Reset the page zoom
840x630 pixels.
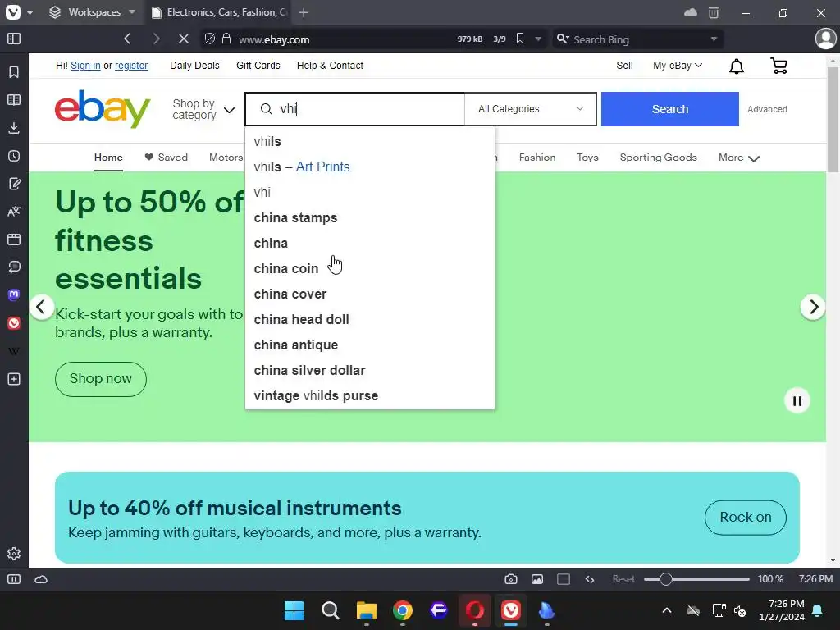point(623,579)
